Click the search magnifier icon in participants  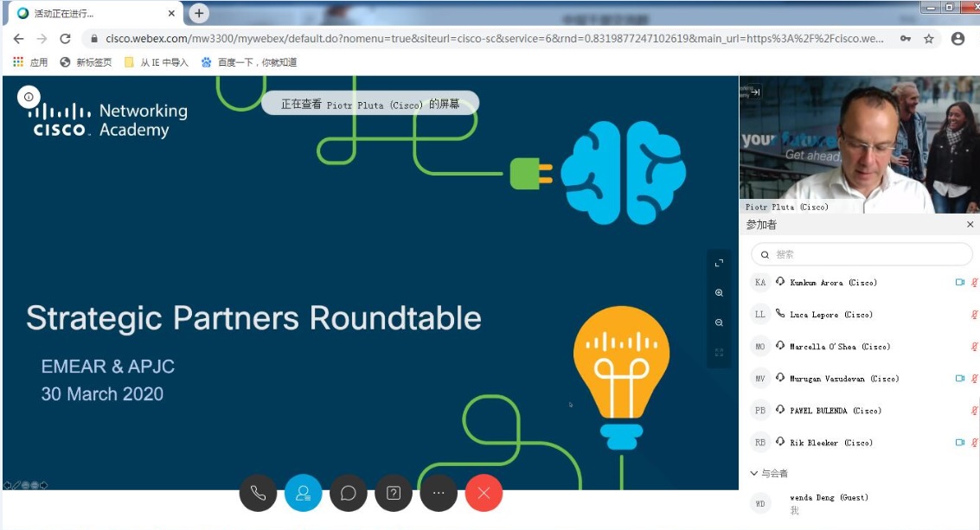click(765, 254)
